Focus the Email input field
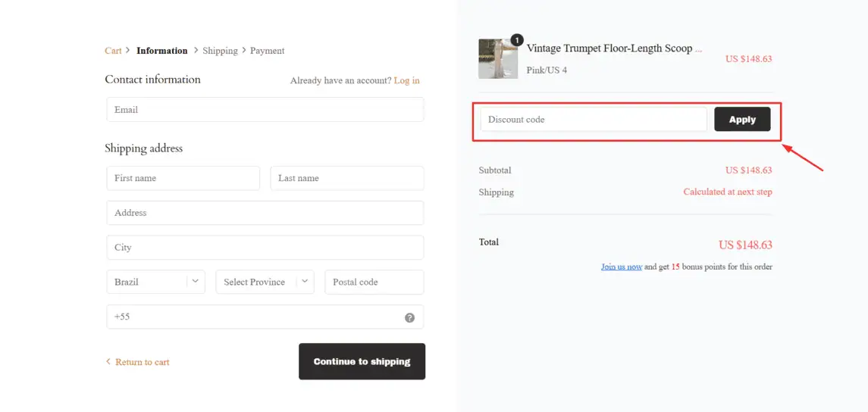Image resolution: width=868 pixels, height=412 pixels. (x=265, y=110)
